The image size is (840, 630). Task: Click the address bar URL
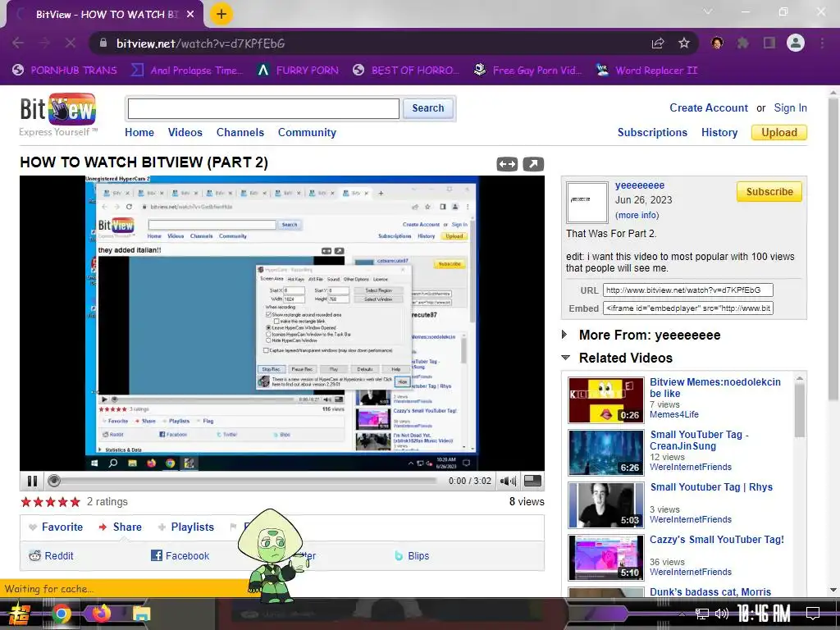201,43
